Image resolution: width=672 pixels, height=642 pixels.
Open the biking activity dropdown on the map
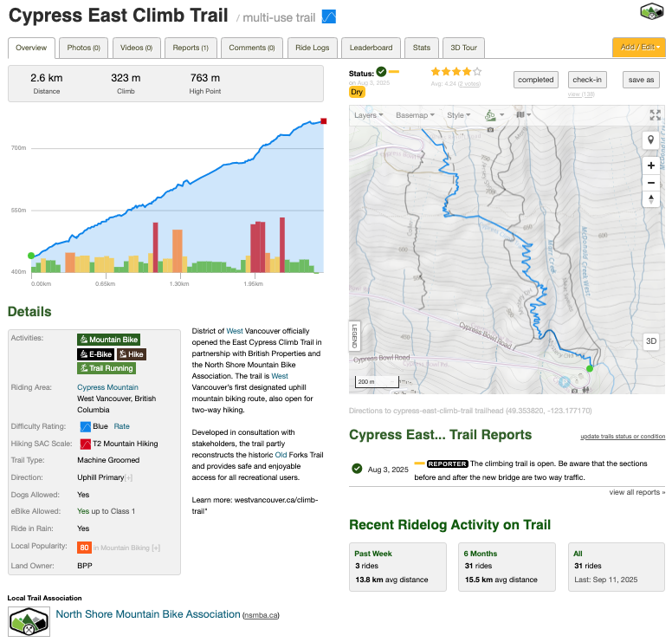pyautogui.click(x=494, y=115)
